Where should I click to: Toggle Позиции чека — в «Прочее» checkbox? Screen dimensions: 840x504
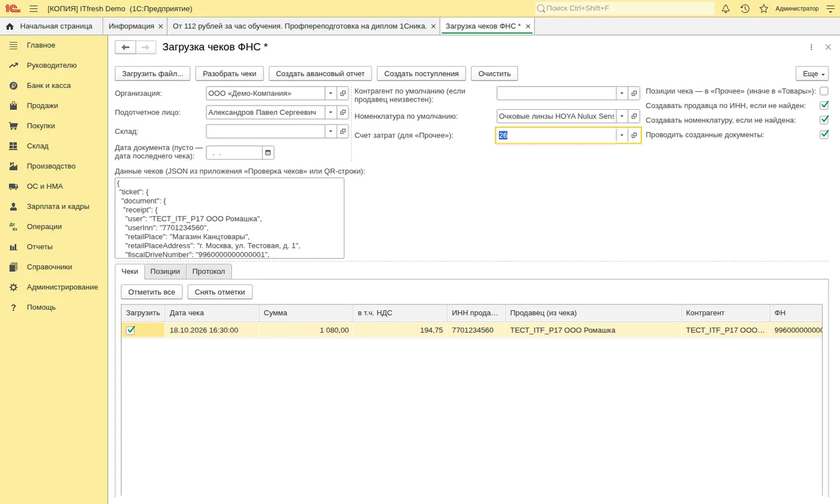click(824, 91)
